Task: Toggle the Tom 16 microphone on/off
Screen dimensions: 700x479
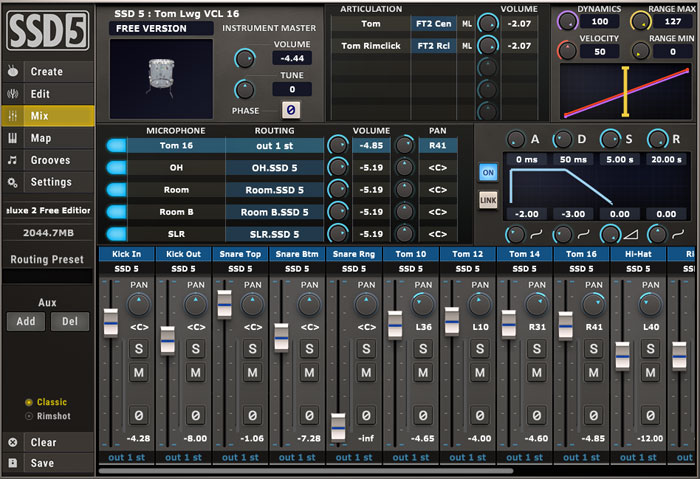Action: click(117, 146)
